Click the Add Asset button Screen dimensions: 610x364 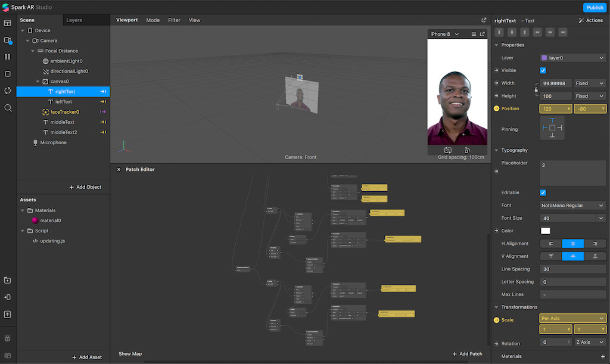(87, 357)
